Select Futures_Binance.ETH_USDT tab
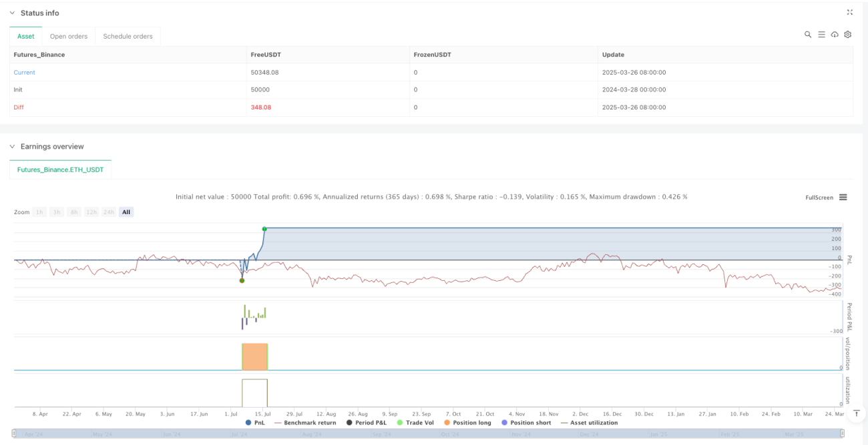This screenshot has width=868, height=445. [60, 169]
